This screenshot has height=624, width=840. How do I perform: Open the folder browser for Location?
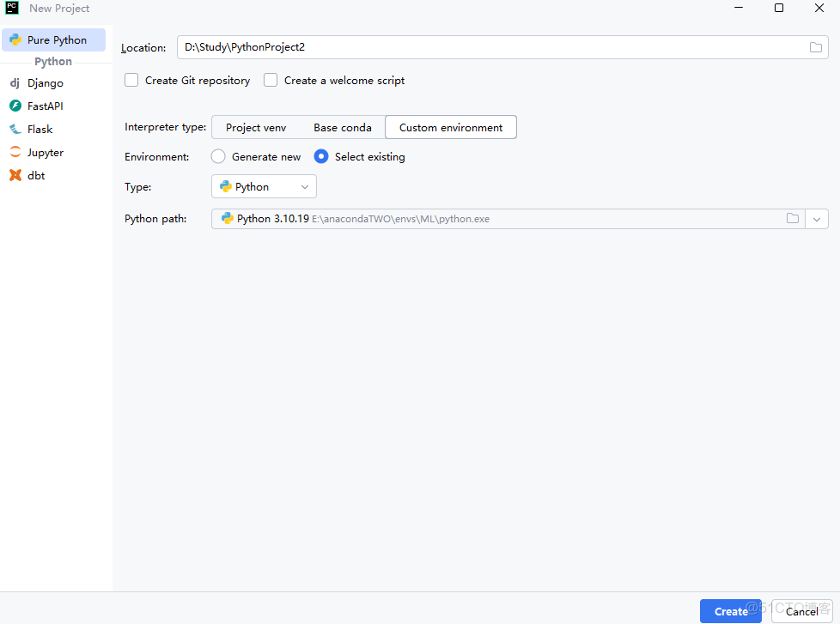click(x=815, y=47)
